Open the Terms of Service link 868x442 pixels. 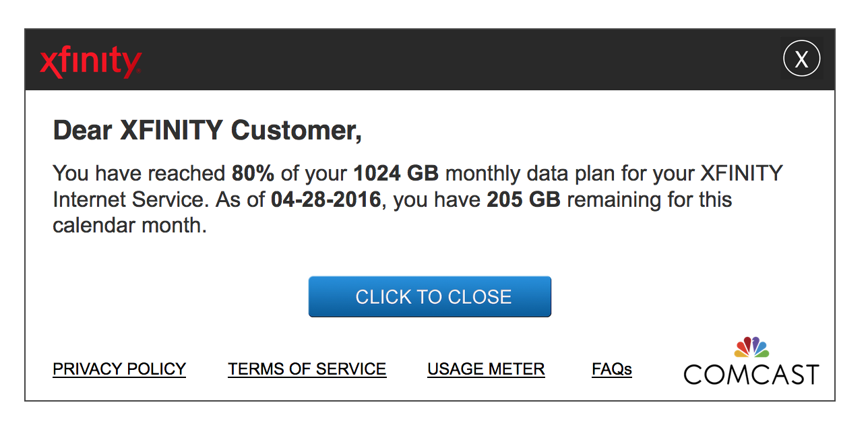(x=307, y=369)
